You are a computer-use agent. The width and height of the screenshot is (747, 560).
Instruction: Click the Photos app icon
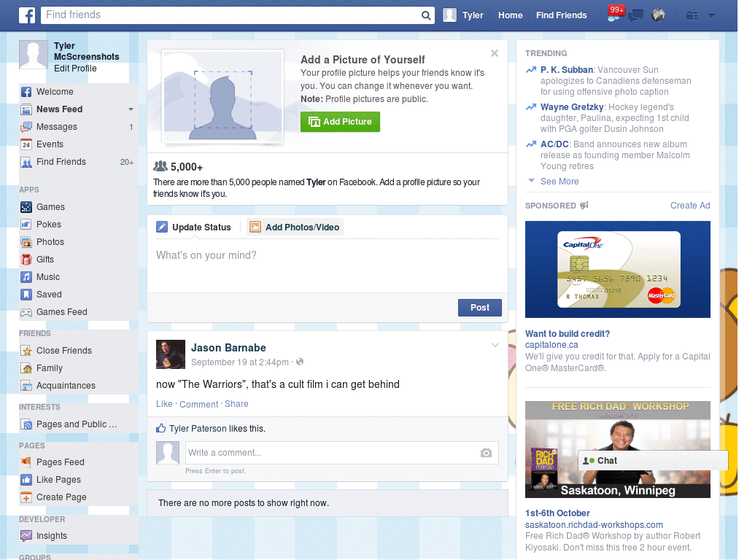click(x=26, y=242)
